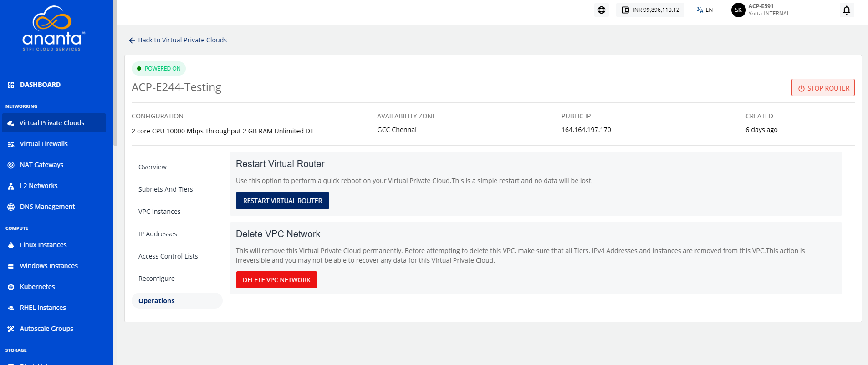Click the Windows Instances icon

click(x=11, y=266)
